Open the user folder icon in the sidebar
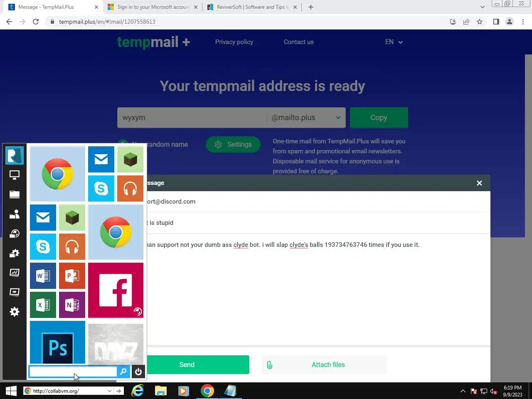Image resolution: width=532 pixels, height=399 pixels. (x=15, y=214)
